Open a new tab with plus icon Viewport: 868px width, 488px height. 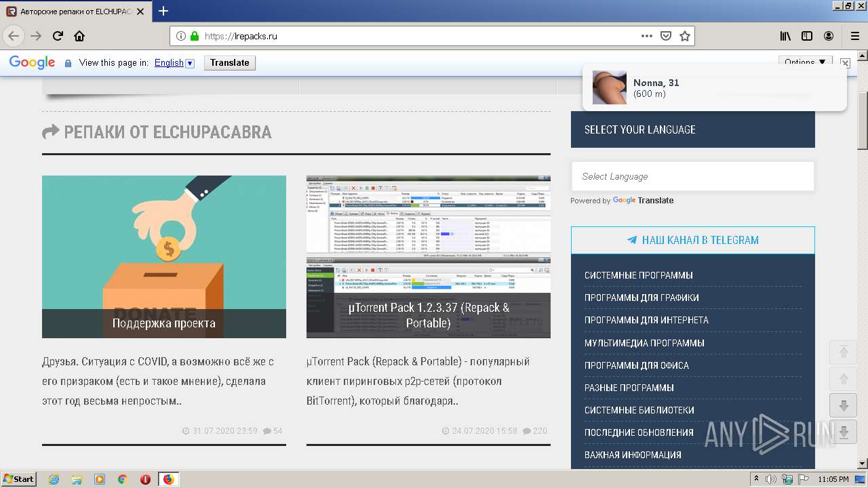click(163, 11)
